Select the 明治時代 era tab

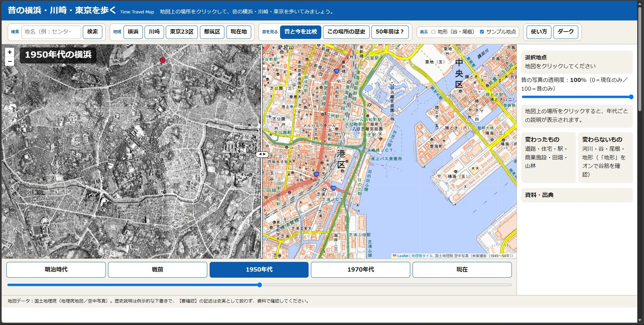click(x=56, y=270)
